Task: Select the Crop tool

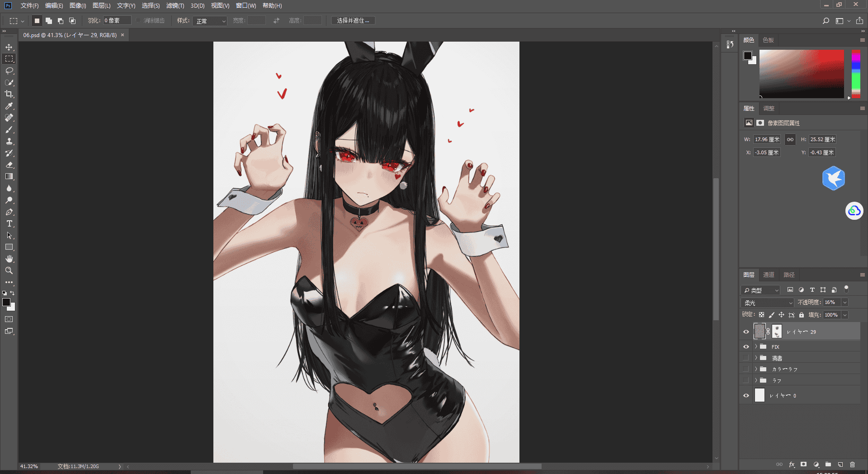Action: point(9,94)
